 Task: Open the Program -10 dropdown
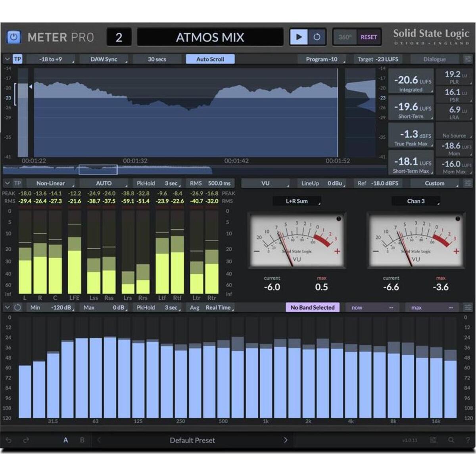pyautogui.click(x=322, y=59)
